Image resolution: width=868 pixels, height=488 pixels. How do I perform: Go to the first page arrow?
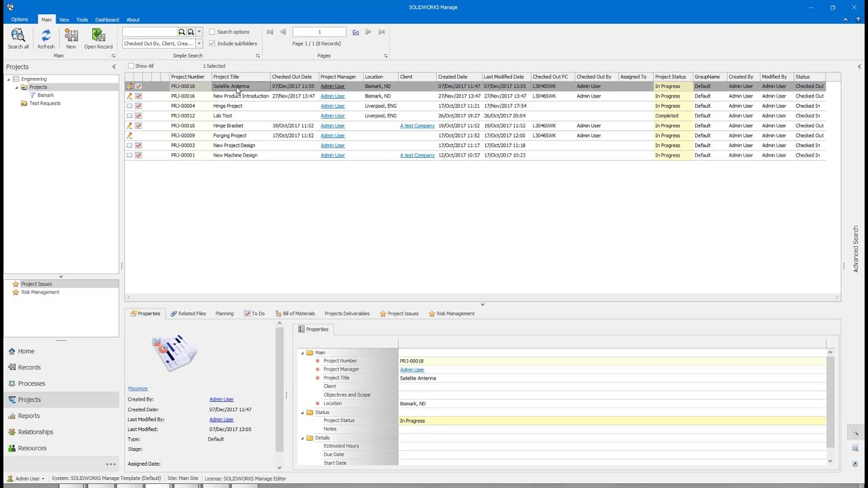pos(270,32)
